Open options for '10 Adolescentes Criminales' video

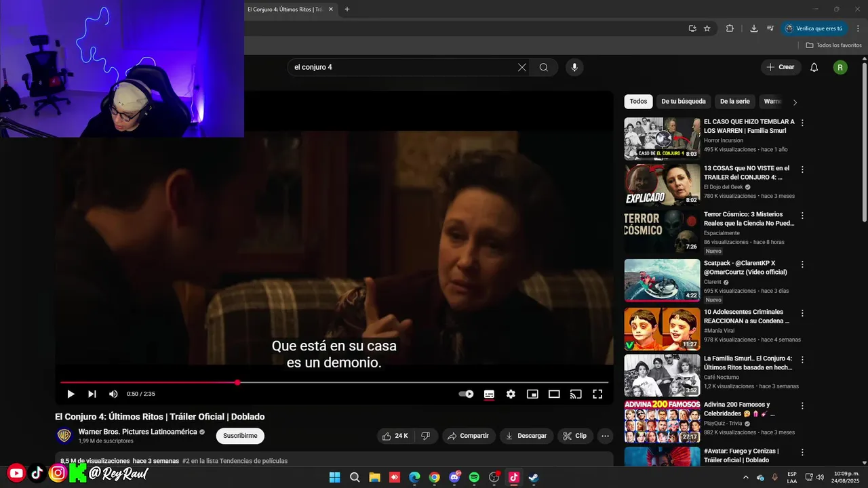tap(802, 313)
